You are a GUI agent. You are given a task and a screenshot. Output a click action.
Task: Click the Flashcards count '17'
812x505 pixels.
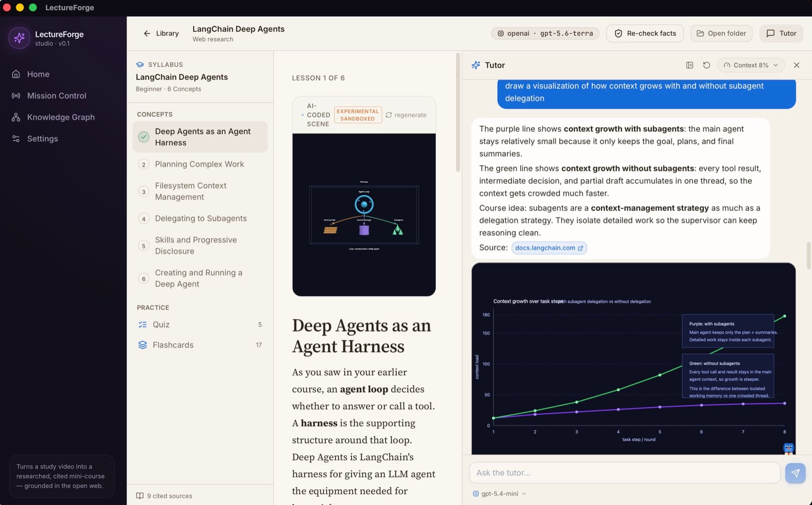258,345
